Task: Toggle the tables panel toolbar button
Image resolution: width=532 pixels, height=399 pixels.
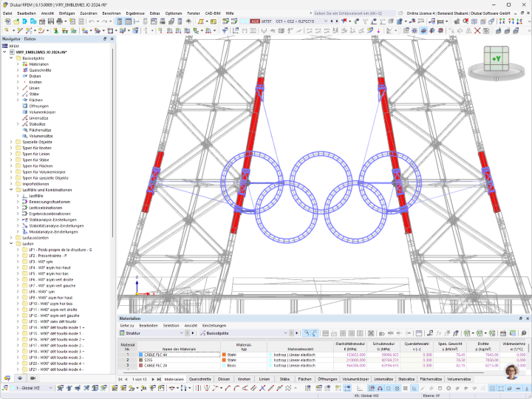Action: [129, 21]
